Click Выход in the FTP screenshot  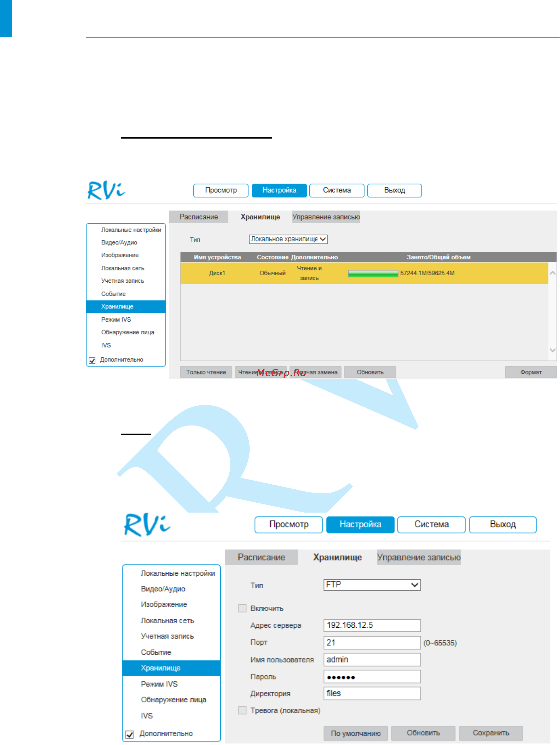[503, 525]
